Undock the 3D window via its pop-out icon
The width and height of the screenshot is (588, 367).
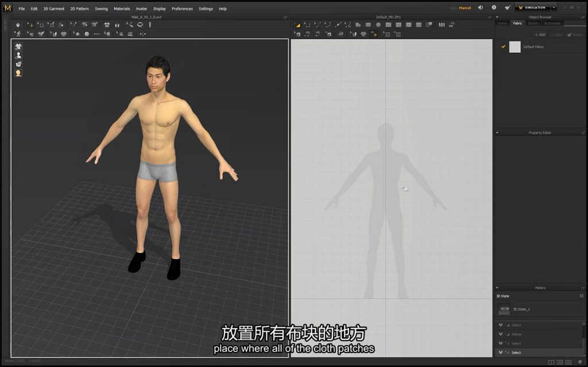[x=285, y=17]
